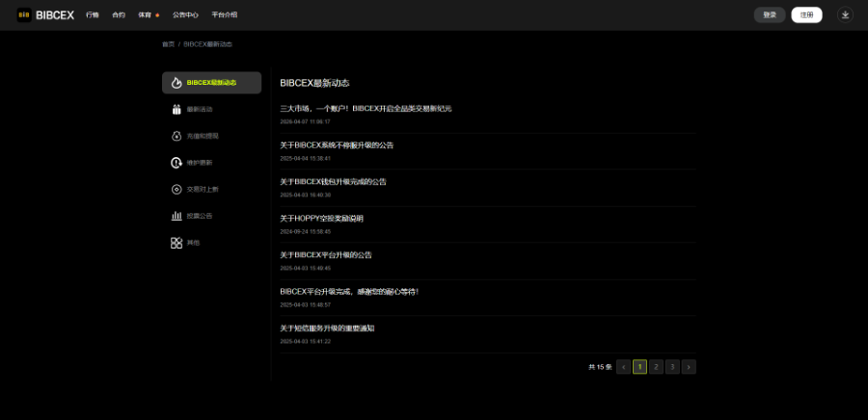The height and width of the screenshot is (420, 868).
Task: Click timestamp 2025-04-03 15:41:22
Action: 305,342
